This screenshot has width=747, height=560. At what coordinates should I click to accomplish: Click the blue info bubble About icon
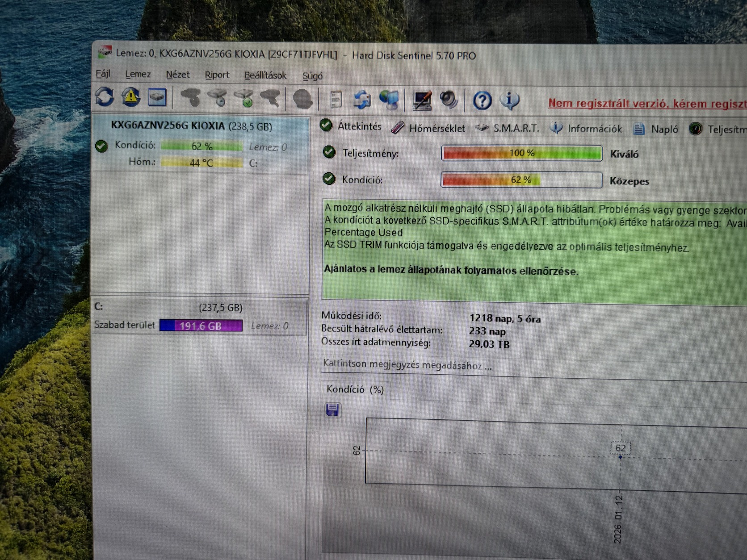coord(509,101)
